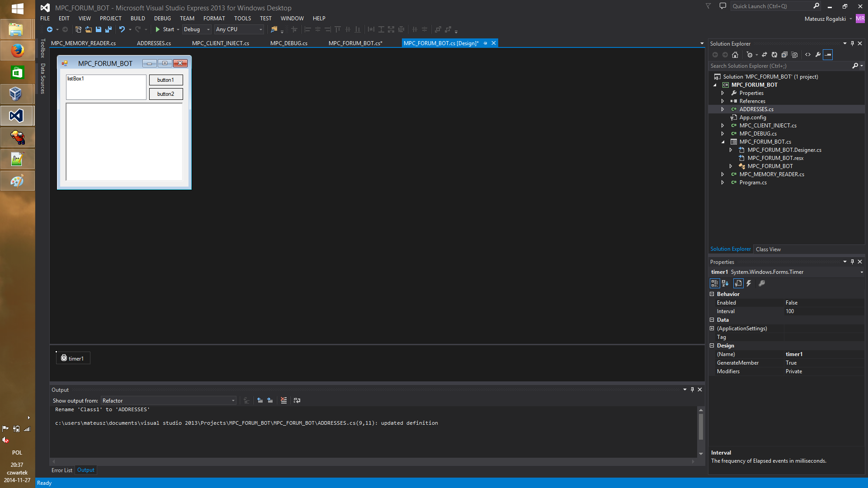Open the notifications flag filter icon
Image resolution: width=868 pixels, height=488 pixels.
coord(708,6)
